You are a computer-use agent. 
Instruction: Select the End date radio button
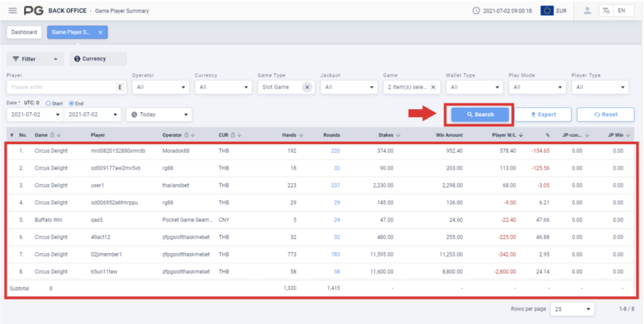click(72, 103)
